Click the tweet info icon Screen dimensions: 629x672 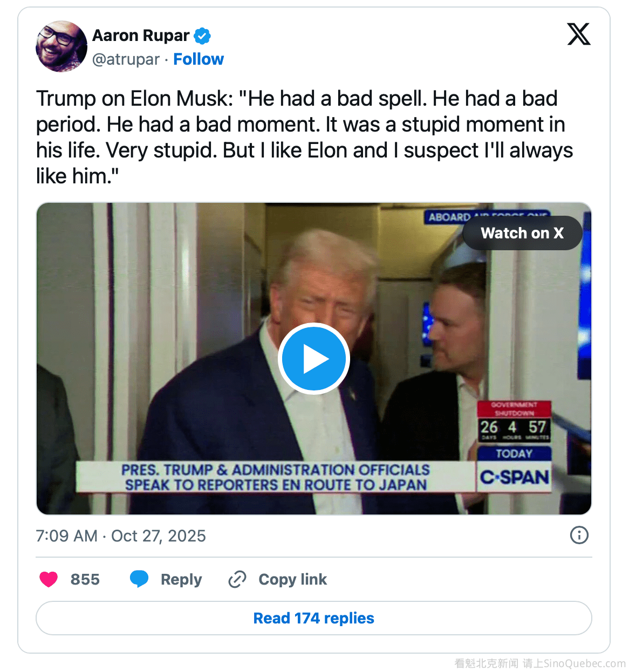coord(579,535)
